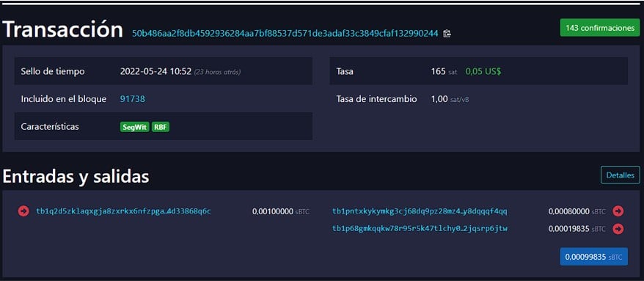Click the SegWit feature badge
This screenshot has height=281, width=644.
[x=135, y=127]
